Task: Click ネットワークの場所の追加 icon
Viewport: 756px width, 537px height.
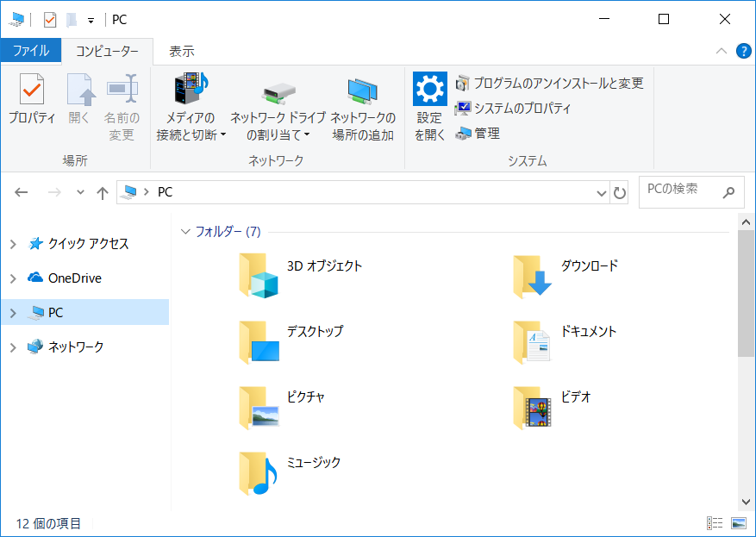Action: (x=363, y=90)
